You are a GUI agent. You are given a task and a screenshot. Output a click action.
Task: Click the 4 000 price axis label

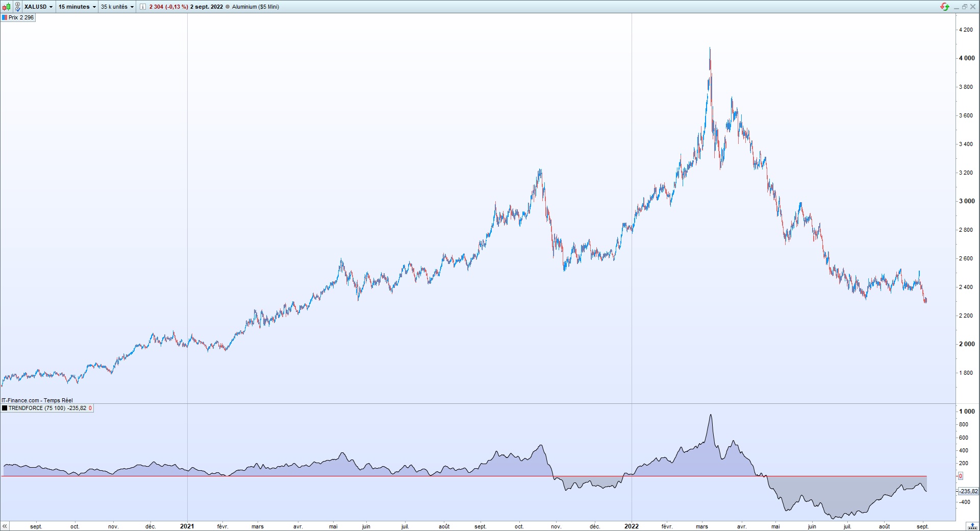[x=967, y=58]
